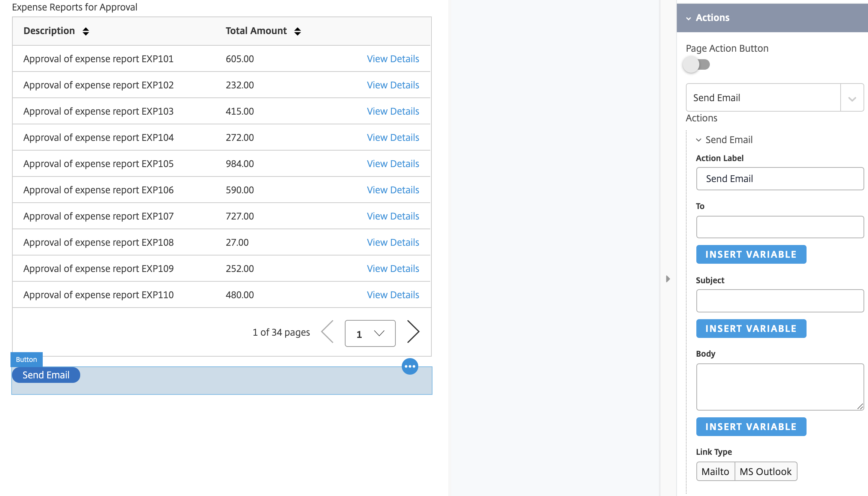Select Mailto link type option

(x=715, y=472)
